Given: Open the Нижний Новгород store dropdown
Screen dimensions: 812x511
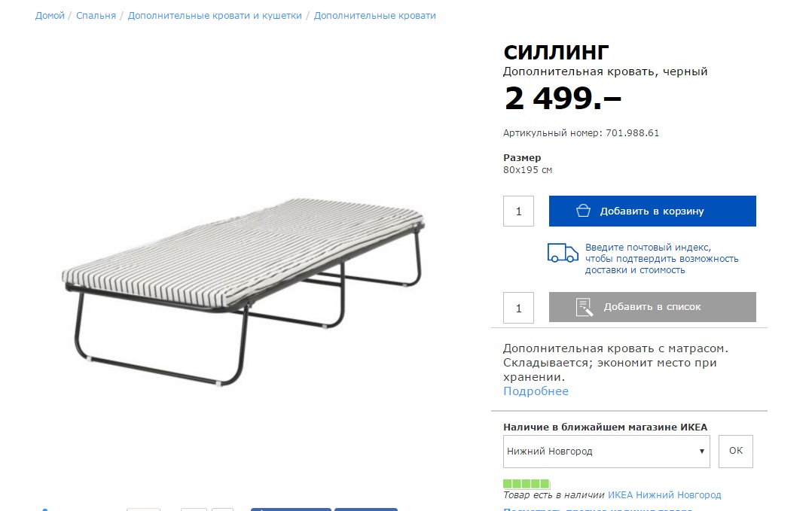Looking at the screenshot, I should pos(606,452).
